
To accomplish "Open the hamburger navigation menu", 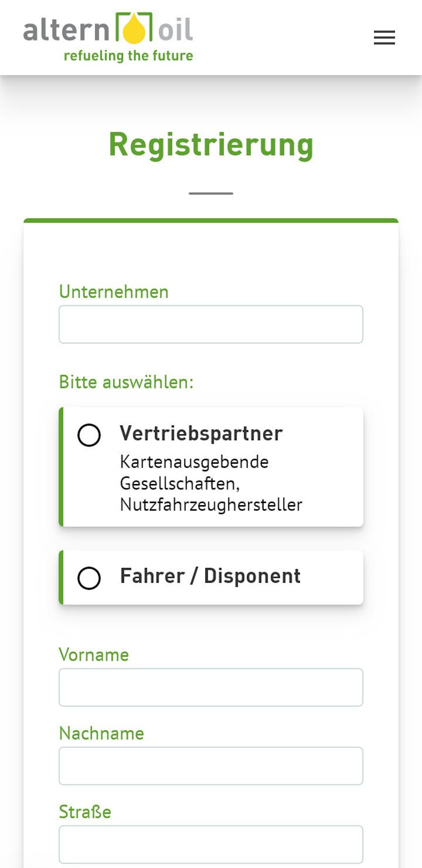I will (x=384, y=38).
